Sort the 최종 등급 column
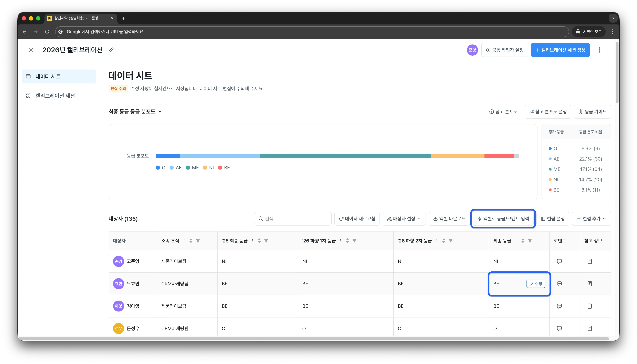Screen dimensions: 637x364 click(523, 241)
